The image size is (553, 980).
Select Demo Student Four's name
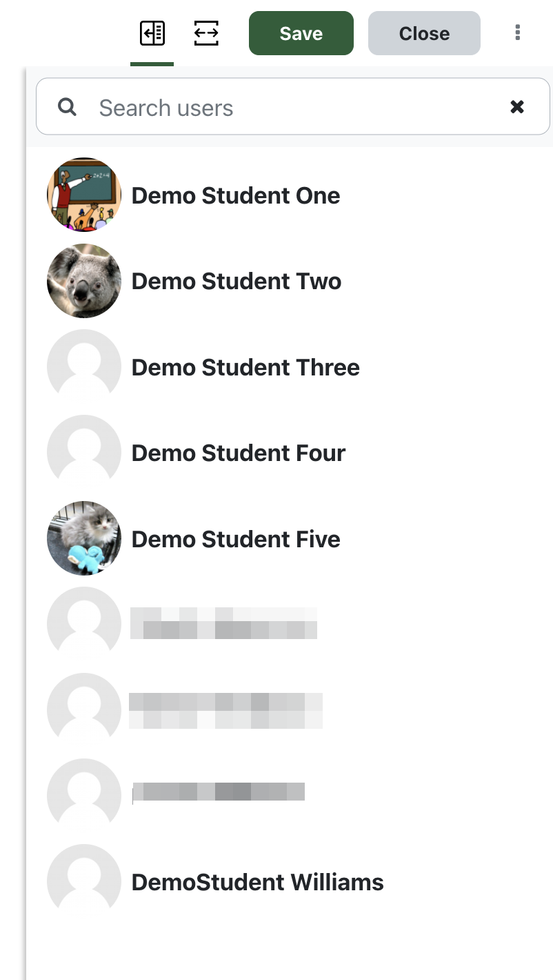239,453
